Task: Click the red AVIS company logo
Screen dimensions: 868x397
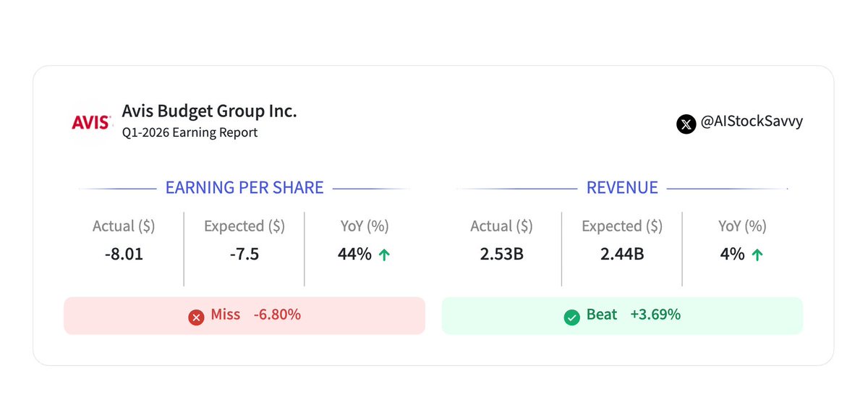Action: 92,122
